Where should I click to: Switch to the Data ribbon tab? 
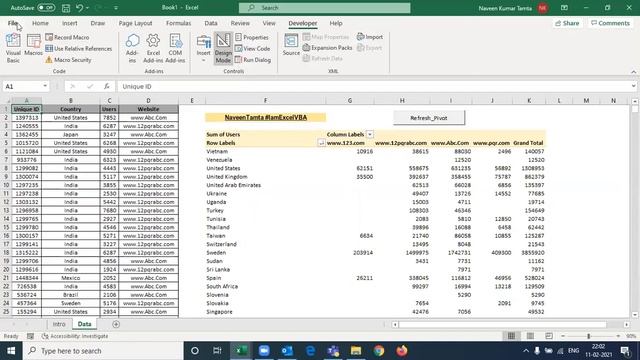click(x=211, y=23)
